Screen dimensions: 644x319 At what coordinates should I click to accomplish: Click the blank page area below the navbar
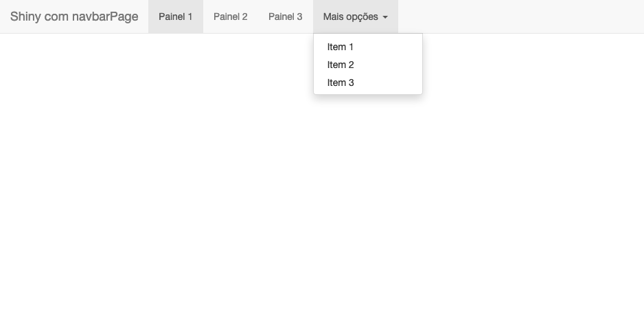322,206
